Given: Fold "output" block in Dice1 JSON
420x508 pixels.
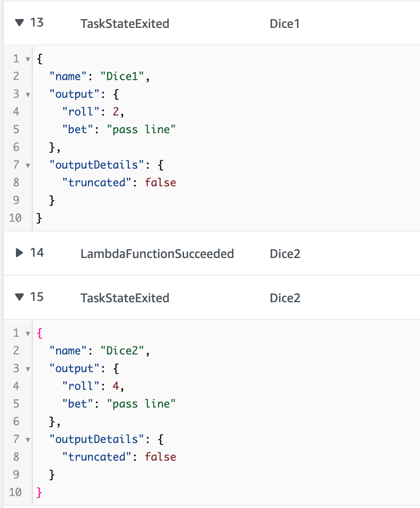Looking at the screenshot, I should [28, 95].
